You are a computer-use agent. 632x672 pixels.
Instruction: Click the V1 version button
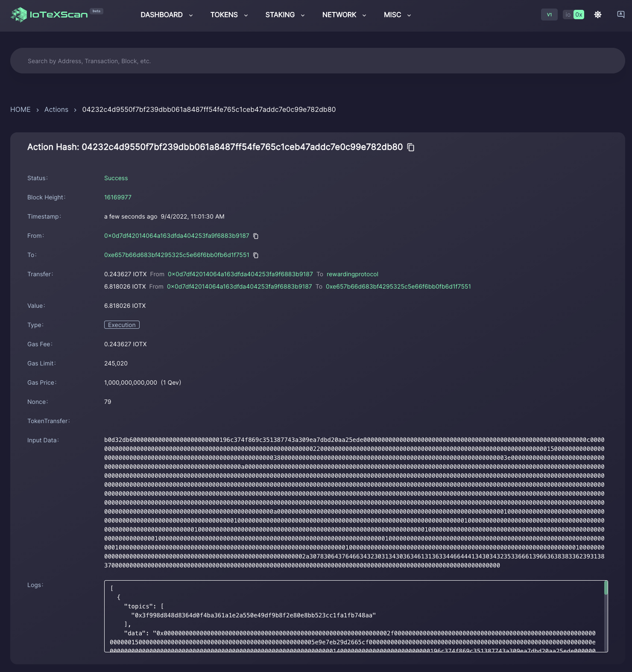point(549,15)
